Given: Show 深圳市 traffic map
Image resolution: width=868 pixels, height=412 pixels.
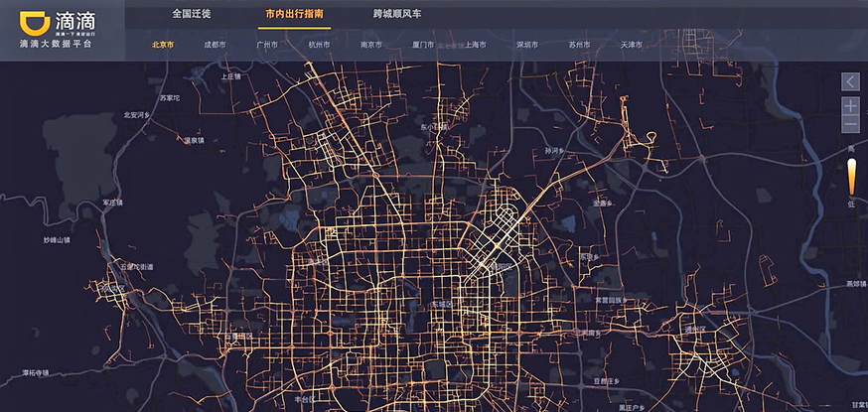Looking at the screenshot, I should [x=527, y=45].
